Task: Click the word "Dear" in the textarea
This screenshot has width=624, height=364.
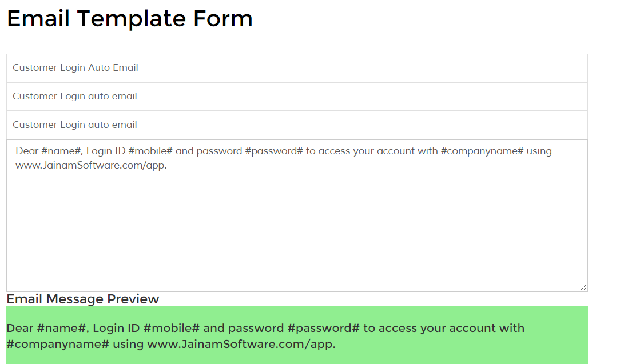Action: (x=27, y=151)
